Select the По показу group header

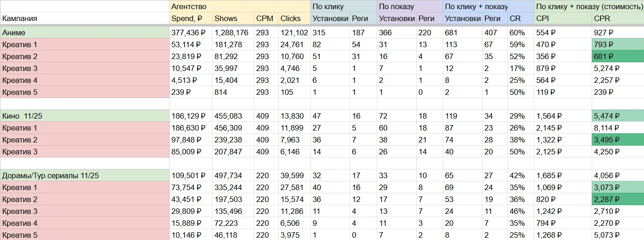(x=410, y=6)
